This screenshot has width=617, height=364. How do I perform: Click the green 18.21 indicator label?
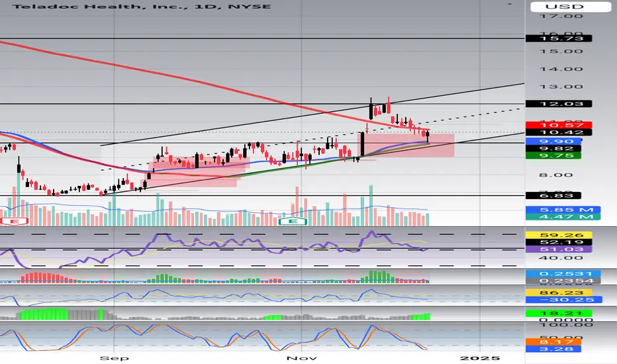coord(559,313)
